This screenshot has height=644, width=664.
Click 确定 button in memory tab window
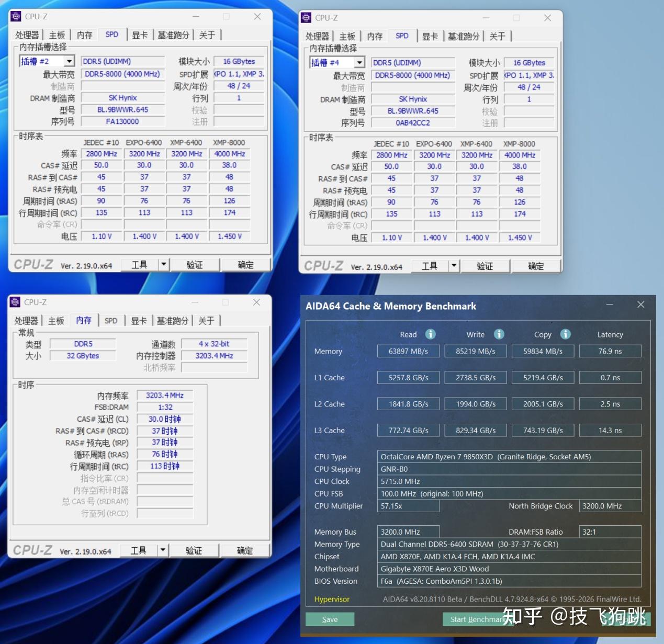pos(245,550)
